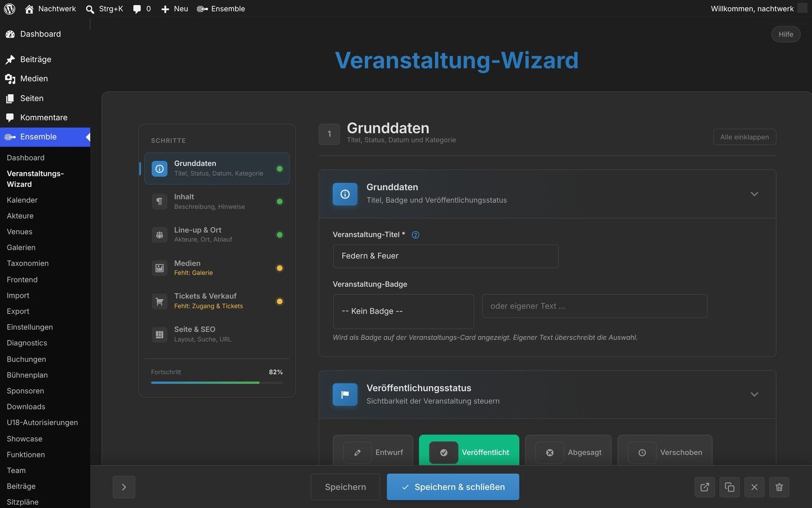Select the Tickets & Verkauf step
812x508 pixels.
pos(217,301)
